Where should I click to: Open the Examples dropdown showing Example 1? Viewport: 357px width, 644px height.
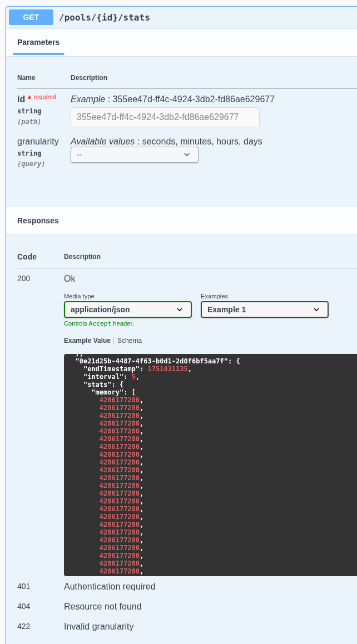pos(265,309)
